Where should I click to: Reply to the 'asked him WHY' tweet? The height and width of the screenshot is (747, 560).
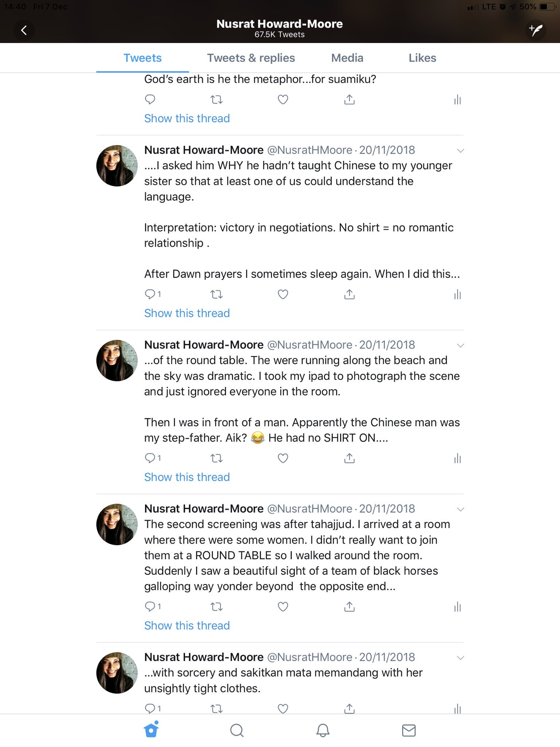point(150,294)
